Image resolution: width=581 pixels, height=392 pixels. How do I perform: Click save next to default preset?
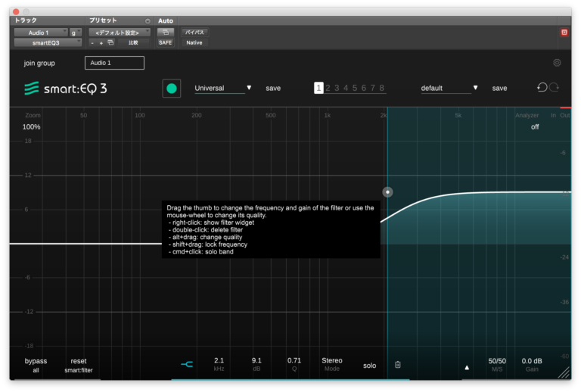499,89
